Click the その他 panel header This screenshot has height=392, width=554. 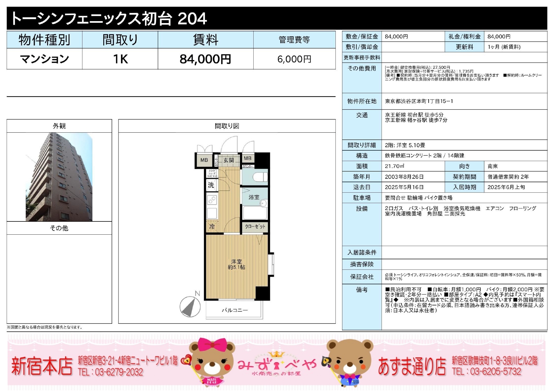pyautogui.click(x=59, y=228)
